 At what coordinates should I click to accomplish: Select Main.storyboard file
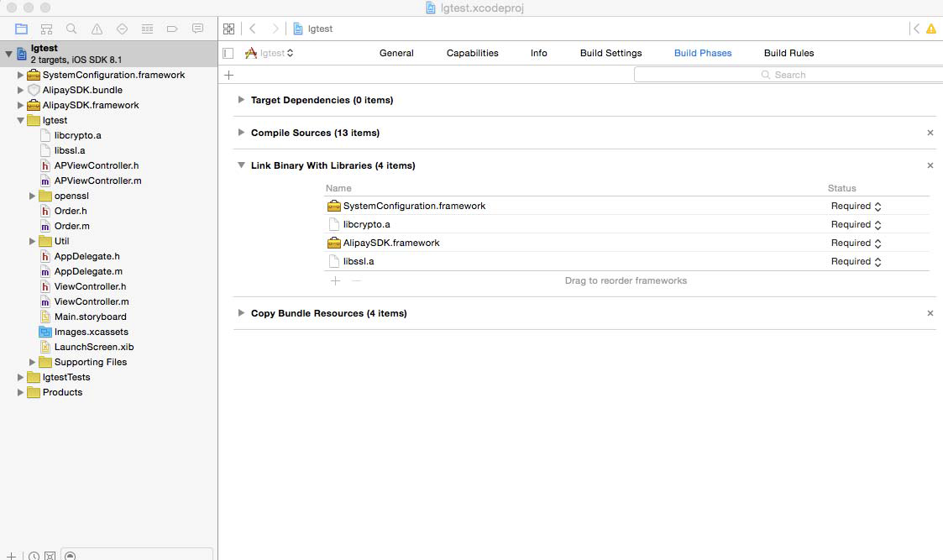click(x=90, y=317)
